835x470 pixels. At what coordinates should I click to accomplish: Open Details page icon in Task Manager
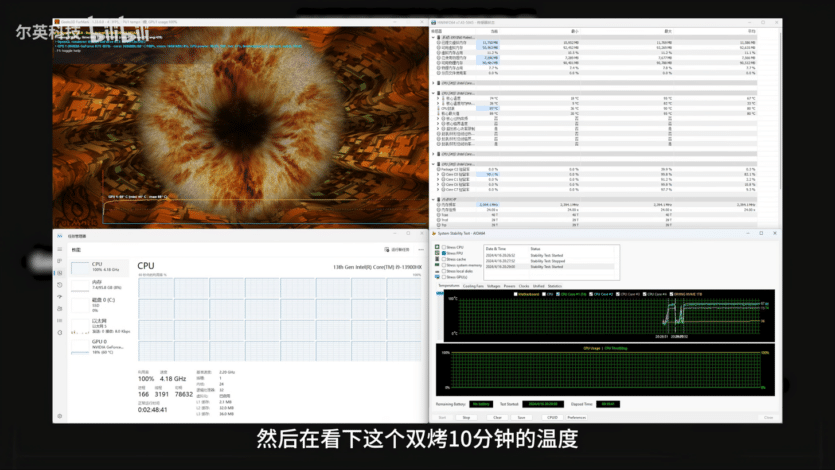tap(60, 320)
